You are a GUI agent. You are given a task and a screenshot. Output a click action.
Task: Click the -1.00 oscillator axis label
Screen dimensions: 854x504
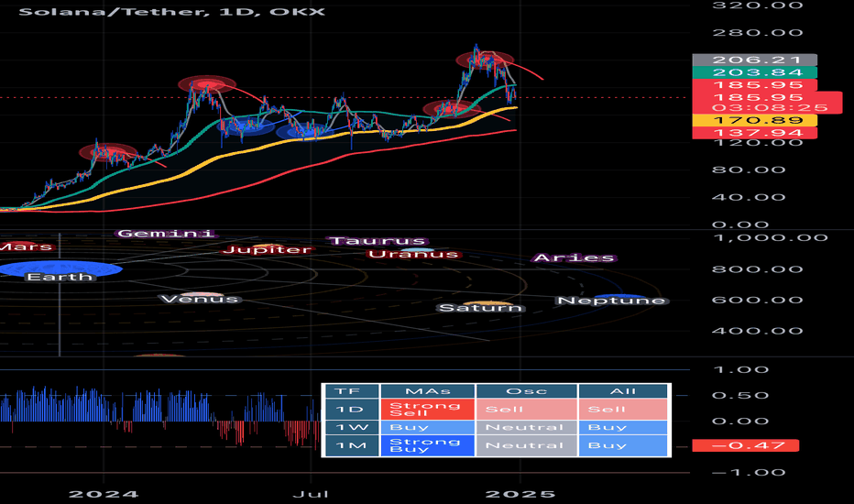point(749,473)
